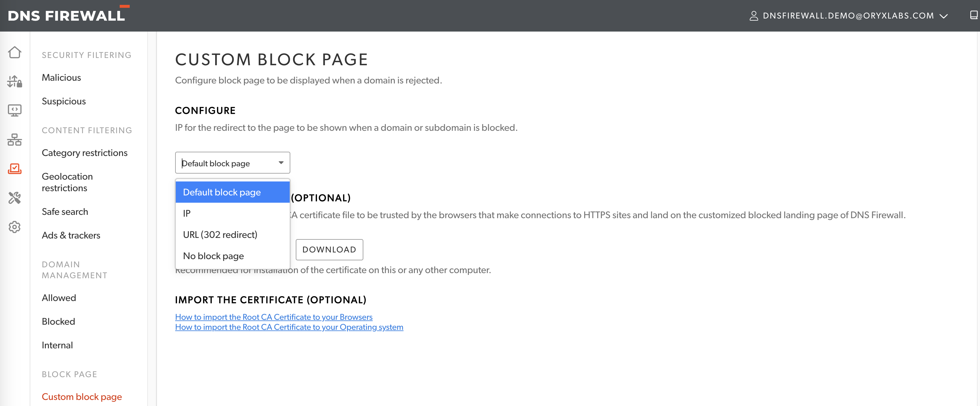This screenshot has height=406, width=980.
Task: Click the network hierarchy sidebar icon
Action: 15,140
